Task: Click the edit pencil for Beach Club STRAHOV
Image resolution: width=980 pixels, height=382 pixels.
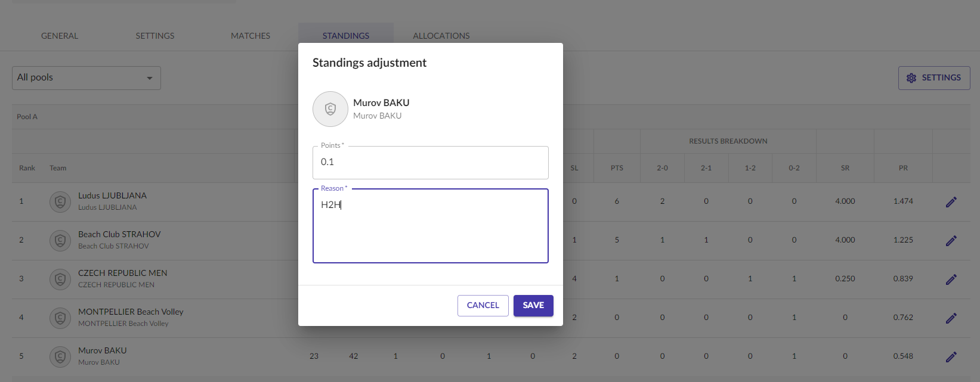Action: point(951,241)
